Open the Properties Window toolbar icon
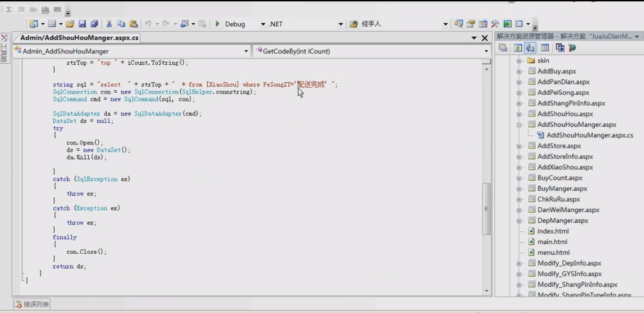The height and width of the screenshot is (313, 644). tap(471, 24)
